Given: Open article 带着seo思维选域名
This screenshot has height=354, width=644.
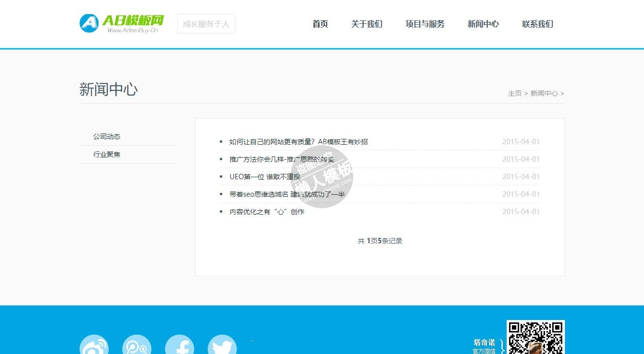Looking at the screenshot, I should 287,194.
